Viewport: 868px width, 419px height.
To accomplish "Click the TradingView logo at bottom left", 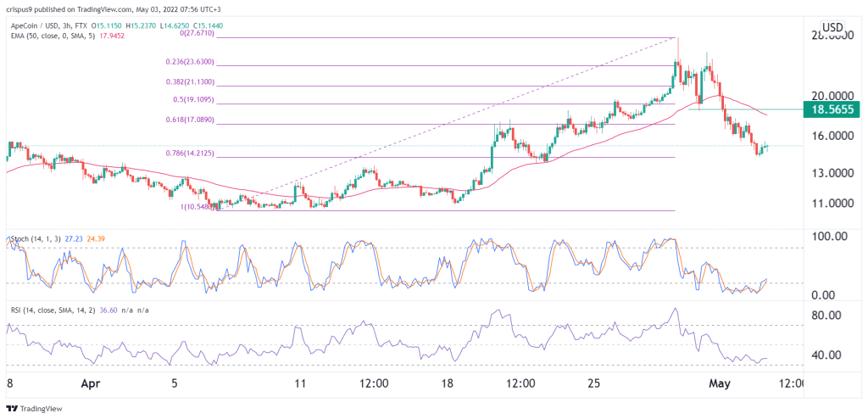I will pos(35,409).
